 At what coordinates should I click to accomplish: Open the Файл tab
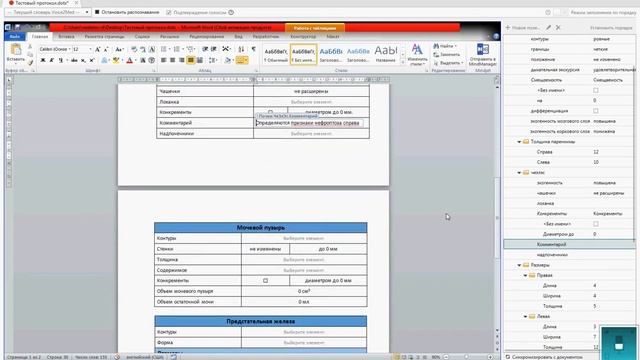coord(15,36)
